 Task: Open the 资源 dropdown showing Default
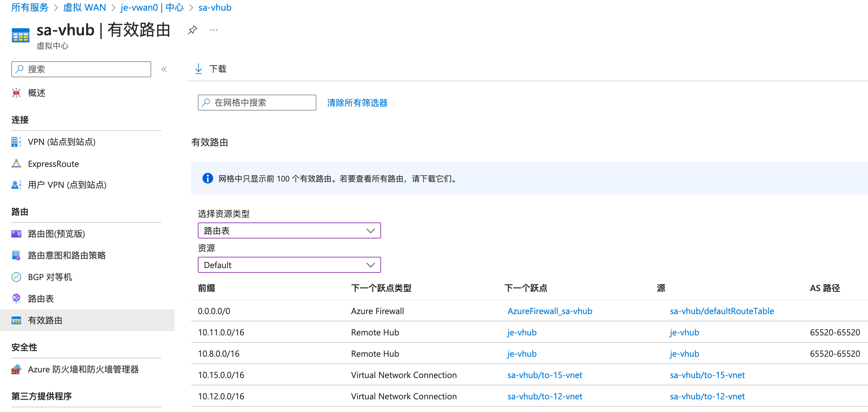[x=289, y=265]
